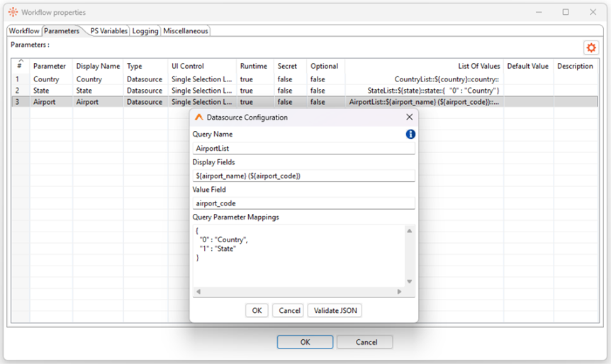Open the PS Variables tab
The width and height of the screenshot is (611, 364).
(x=108, y=31)
